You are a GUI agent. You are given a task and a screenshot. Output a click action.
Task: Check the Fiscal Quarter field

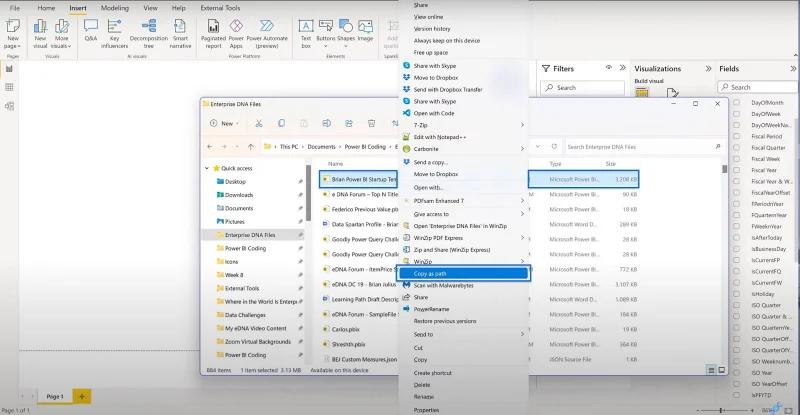click(x=736, y=148)
